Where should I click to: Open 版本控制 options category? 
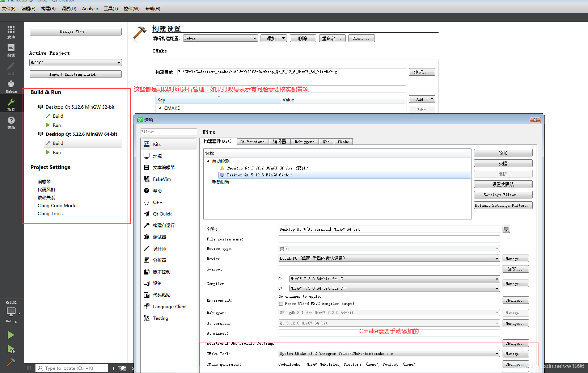click(169, 272)
